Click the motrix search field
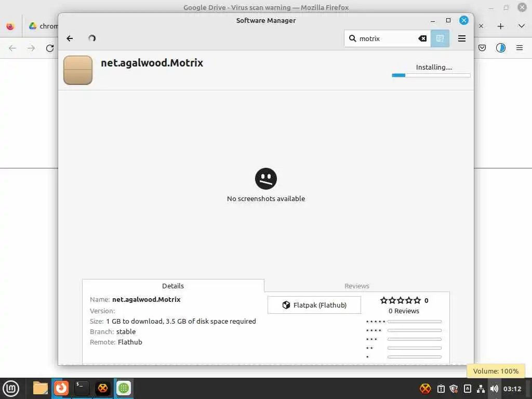This screenshot has width=532, height=399. pos(388,38)
